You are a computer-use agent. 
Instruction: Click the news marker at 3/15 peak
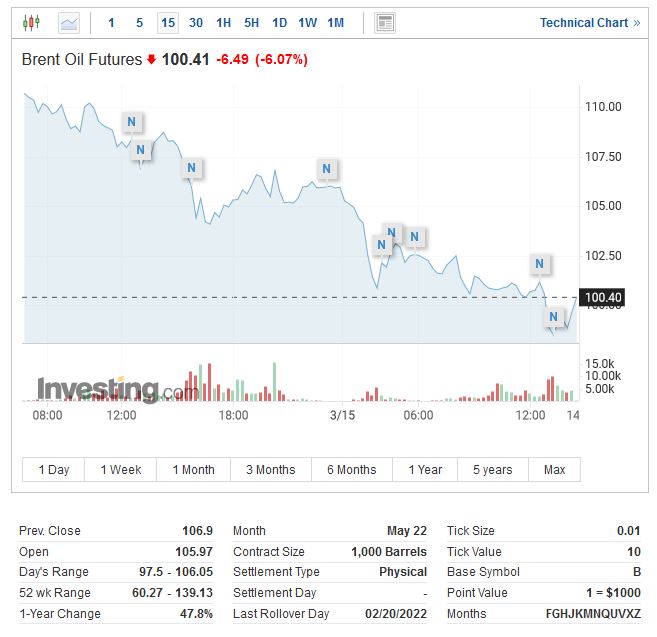click(x=326, y=169)
